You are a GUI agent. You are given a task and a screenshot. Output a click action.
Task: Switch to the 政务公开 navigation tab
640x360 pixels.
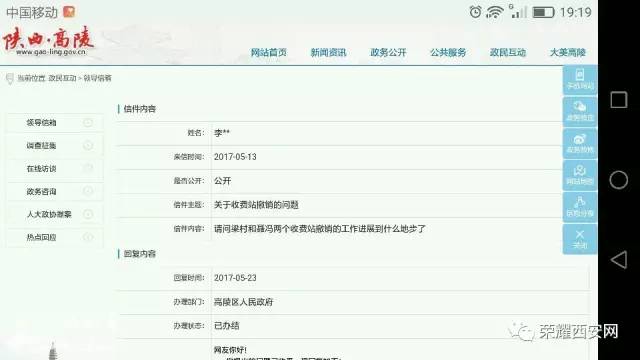coord(388,52)
